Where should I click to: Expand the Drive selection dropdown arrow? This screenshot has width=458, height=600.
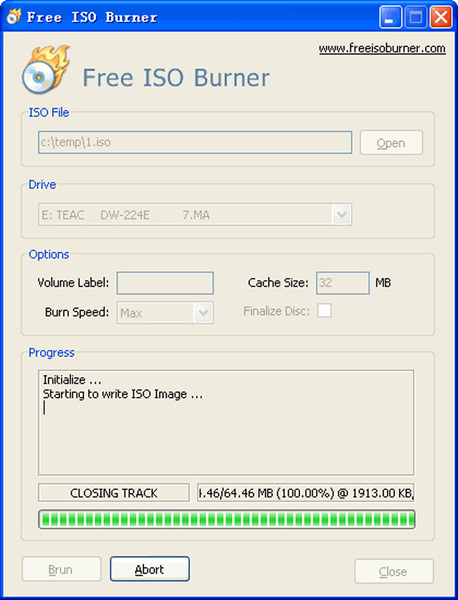pos(342,215)
